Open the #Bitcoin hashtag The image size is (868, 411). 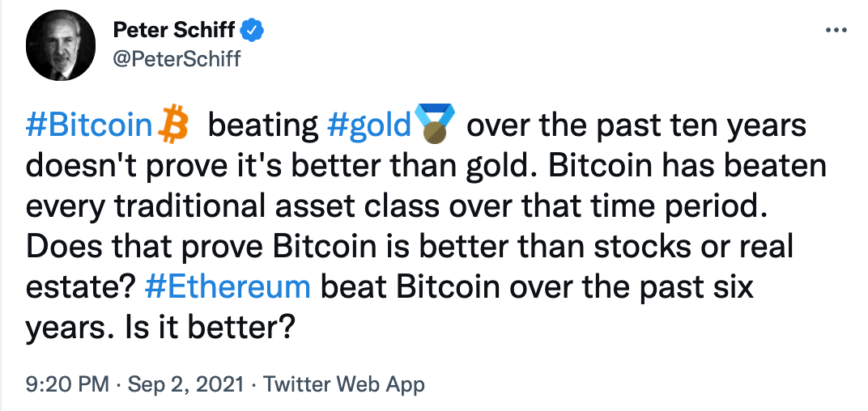click(x=89, y=126)
